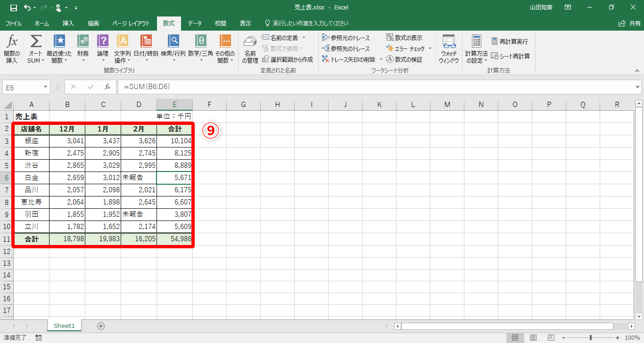This screenshot has width=644, height=343.
Task: Open the Lookup/Reference (検索/行列) functions list
Action: pyautogui.click(x=173, y=49)
